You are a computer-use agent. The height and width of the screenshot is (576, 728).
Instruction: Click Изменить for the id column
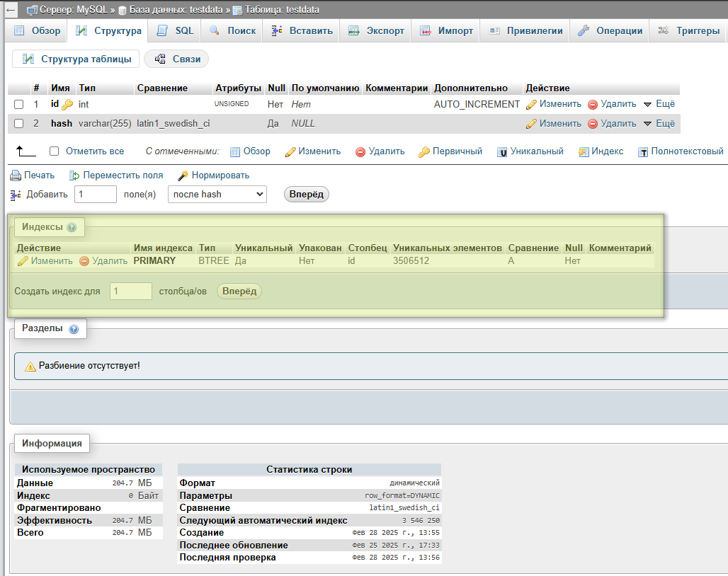(x=554, y=104)
